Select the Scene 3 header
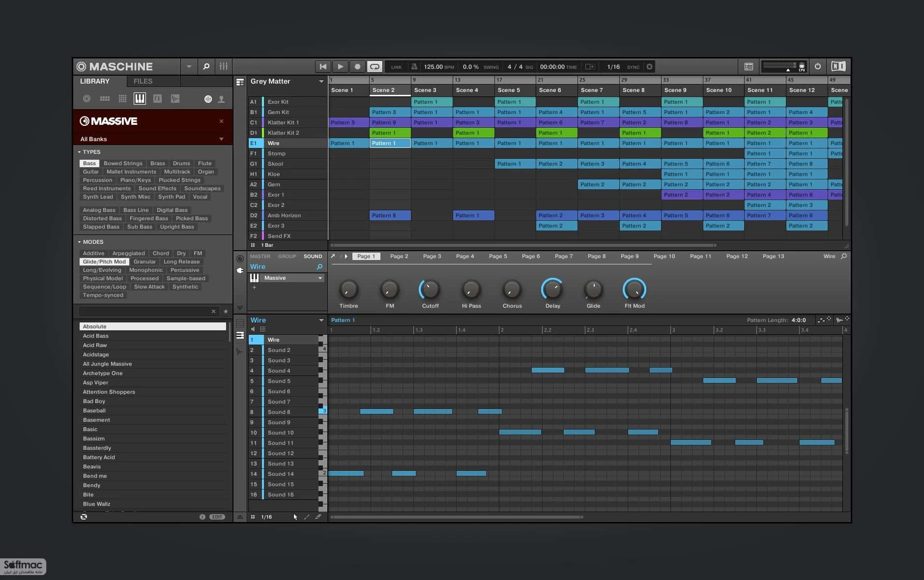Viewport: 924px width, 580px height. point(432,90)
